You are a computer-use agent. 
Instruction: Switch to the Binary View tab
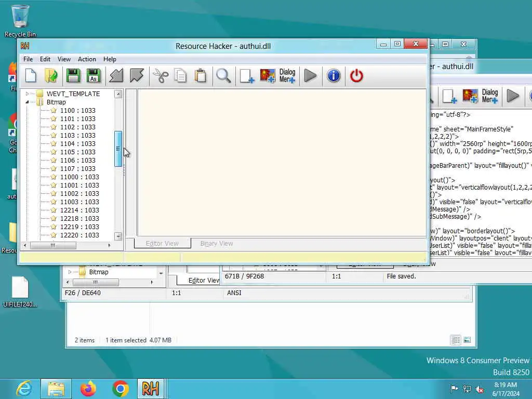(x=217, y=243)
